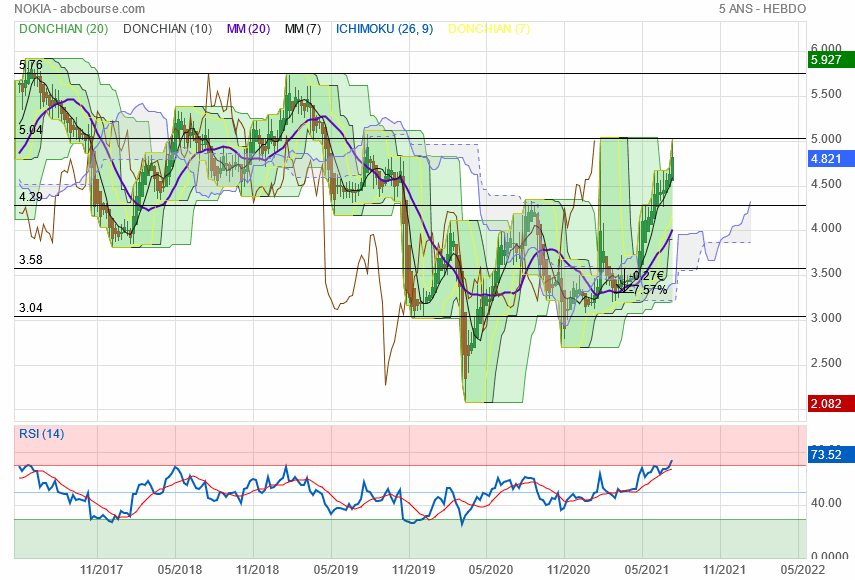
Task: Click the 3.500 price axis value
Action: 826,273
